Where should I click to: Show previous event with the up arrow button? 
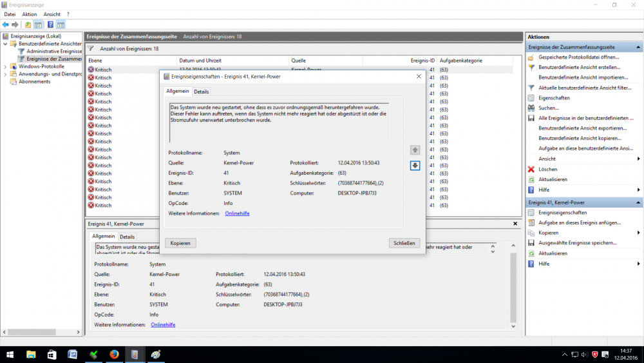[x=415, y=150]
